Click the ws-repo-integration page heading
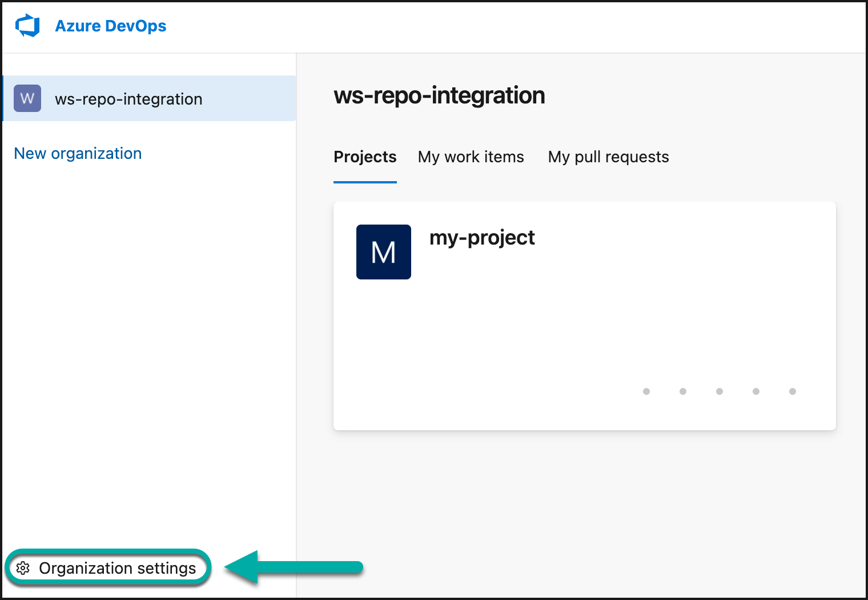Viewport: 868px width, 600px height. click(439, 95)
